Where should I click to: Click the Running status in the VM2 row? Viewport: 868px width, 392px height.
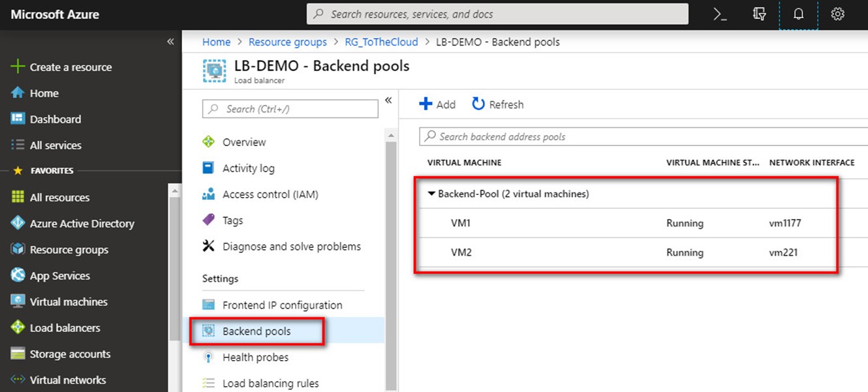click(x=685, y=252)
